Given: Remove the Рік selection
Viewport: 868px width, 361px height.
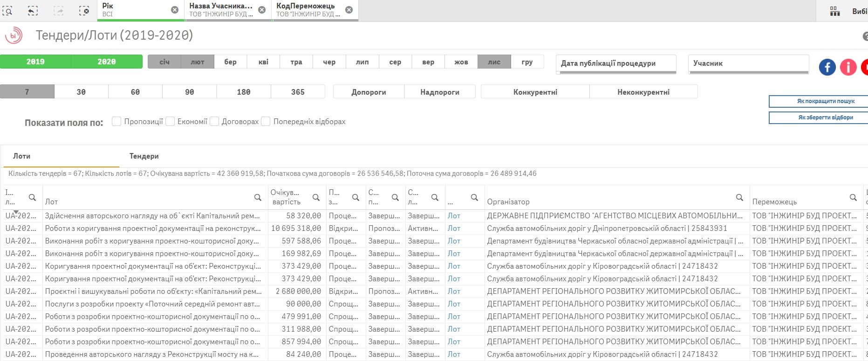Looking at the screenshot, I should tap(175, 10).
